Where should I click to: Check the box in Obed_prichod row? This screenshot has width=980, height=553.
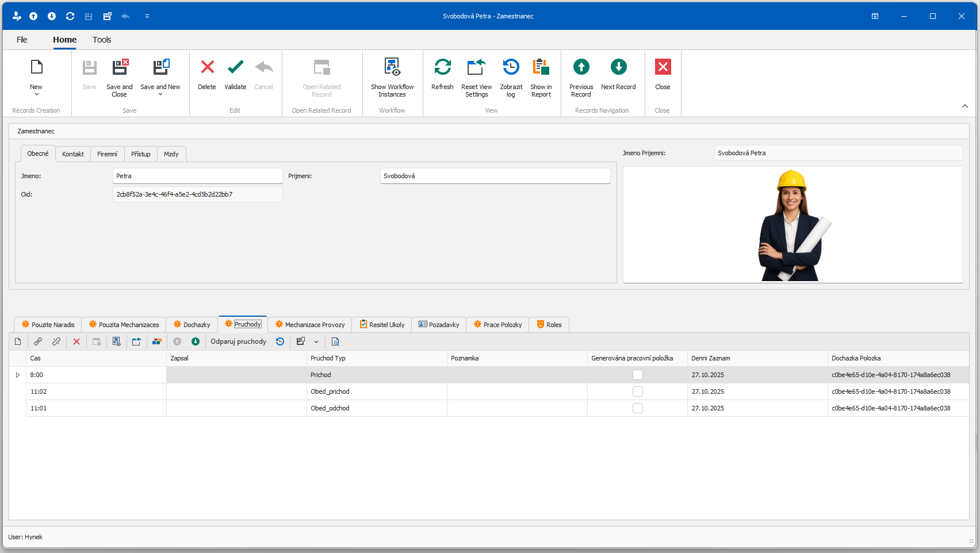pyautogui.click(x=637, y=391)
